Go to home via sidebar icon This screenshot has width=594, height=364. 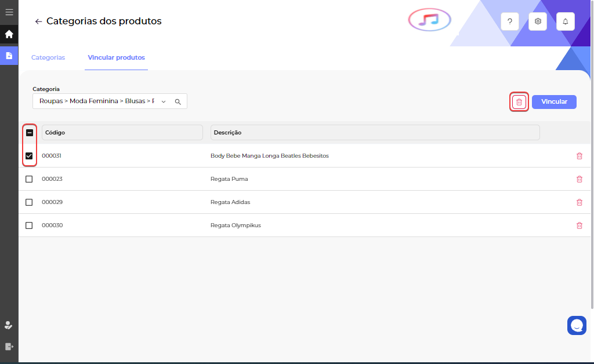[x=9, y=34]
